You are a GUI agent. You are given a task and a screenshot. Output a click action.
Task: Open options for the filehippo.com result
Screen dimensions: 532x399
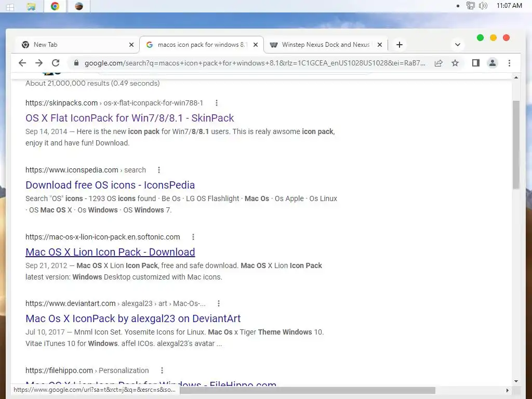[x=162, y=370]
